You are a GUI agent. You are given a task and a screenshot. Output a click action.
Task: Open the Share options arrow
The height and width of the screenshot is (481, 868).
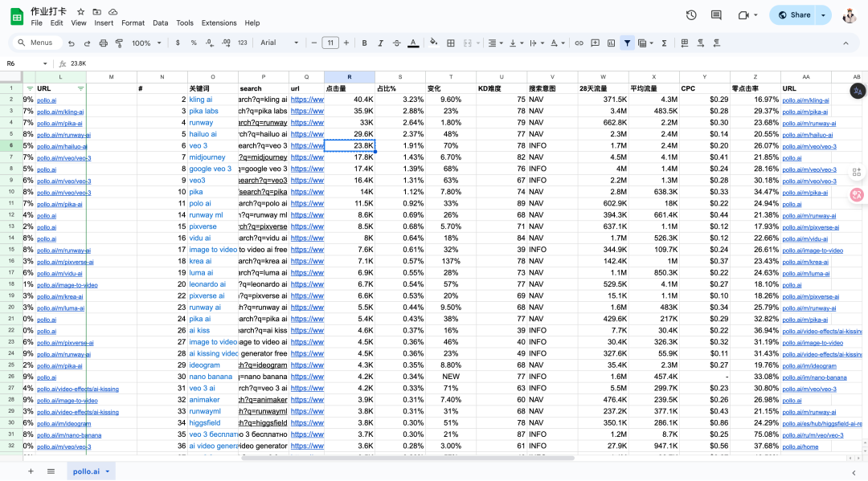pyautogui.click(x=824, y=15)
